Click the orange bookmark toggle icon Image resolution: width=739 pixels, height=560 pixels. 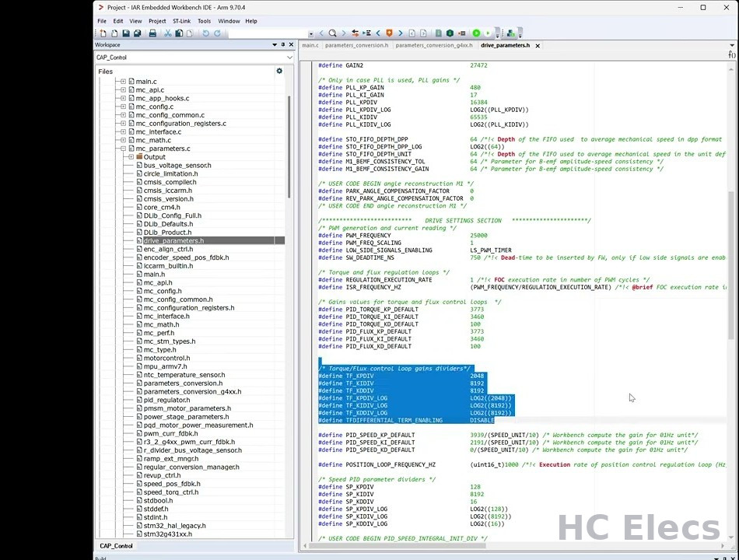point(389,33)
